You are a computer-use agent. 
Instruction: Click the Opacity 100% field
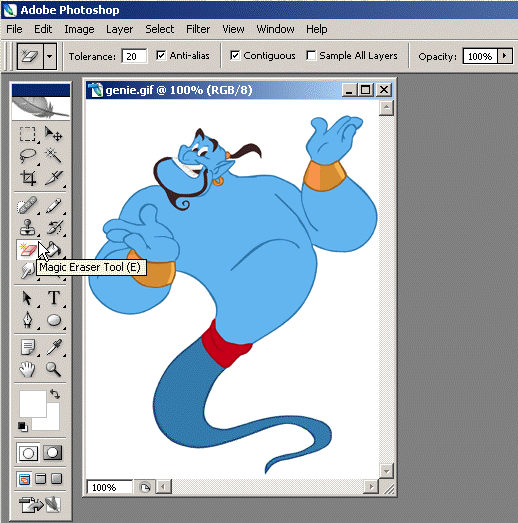pos(480,56)
